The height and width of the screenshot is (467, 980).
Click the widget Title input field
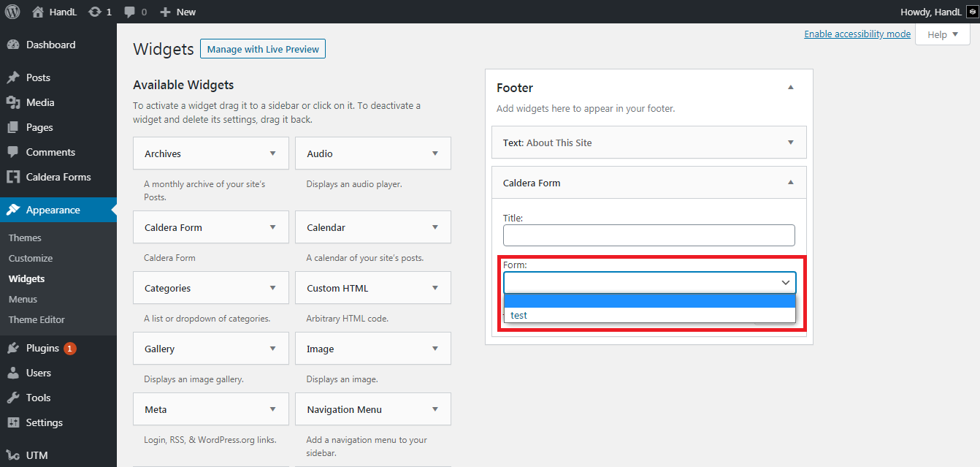pyautogui.click(x=648, y=235)
